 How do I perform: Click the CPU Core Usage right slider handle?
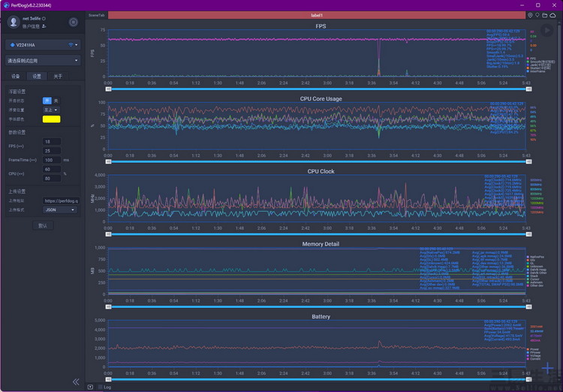click(529, 161)
